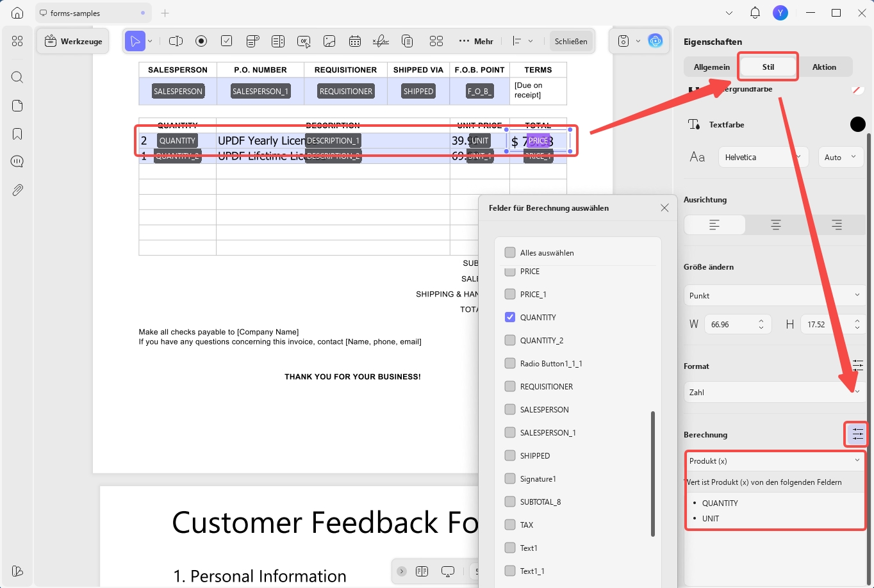Align text center in Ausrichtung

(776, 225)
